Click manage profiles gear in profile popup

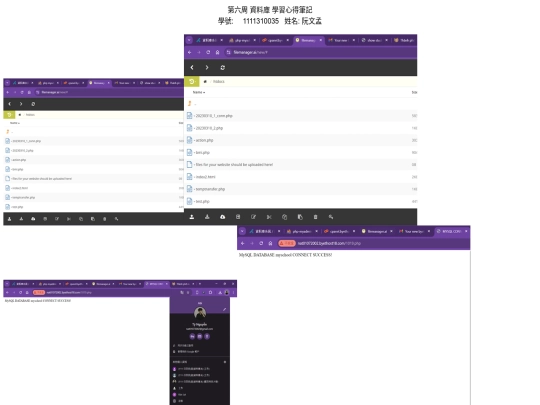[x=225, y=362]
